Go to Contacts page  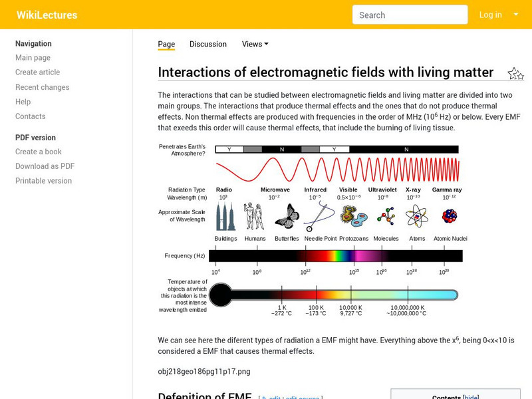point(31,116)
